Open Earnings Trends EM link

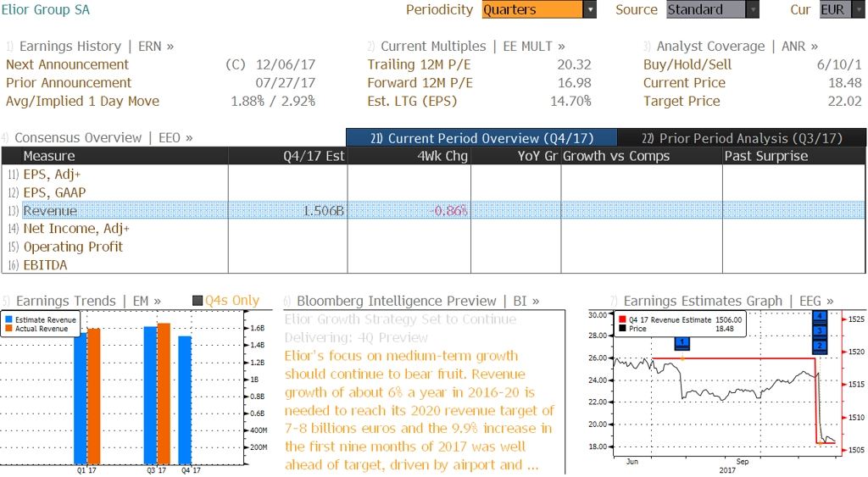(x=88, y=301)
